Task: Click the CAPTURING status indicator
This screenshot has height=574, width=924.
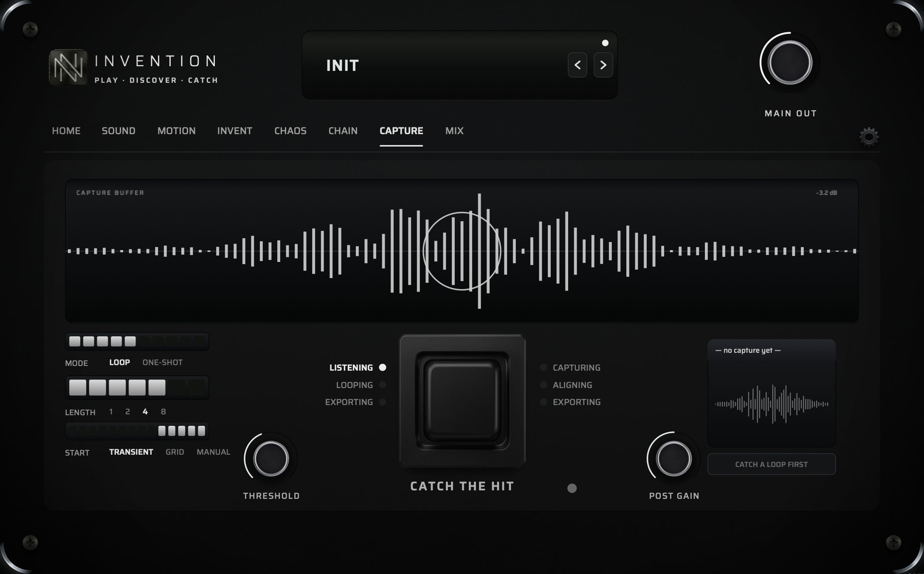Action: click(x=570, y=368)
